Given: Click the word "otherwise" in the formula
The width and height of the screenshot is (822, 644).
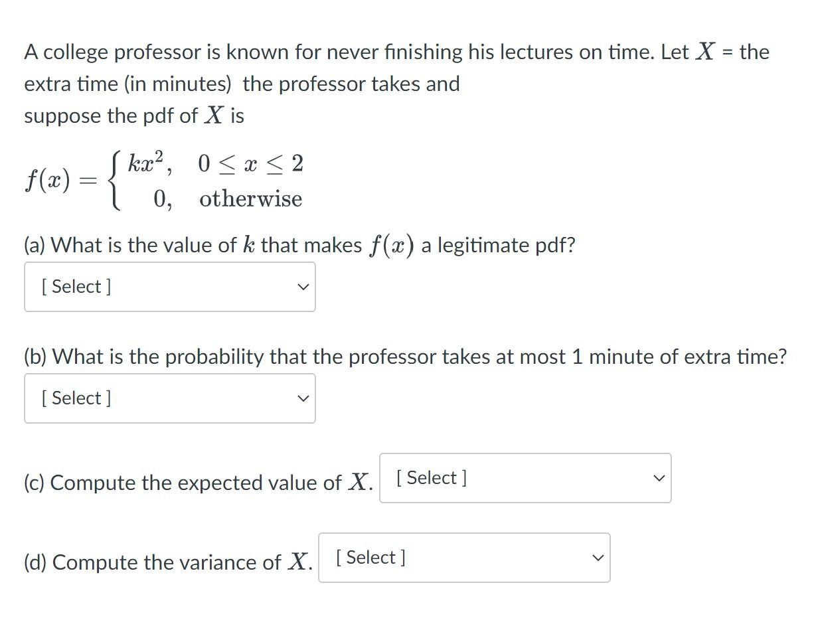Looking at the screenshot, I should click(x=250, y=199).
